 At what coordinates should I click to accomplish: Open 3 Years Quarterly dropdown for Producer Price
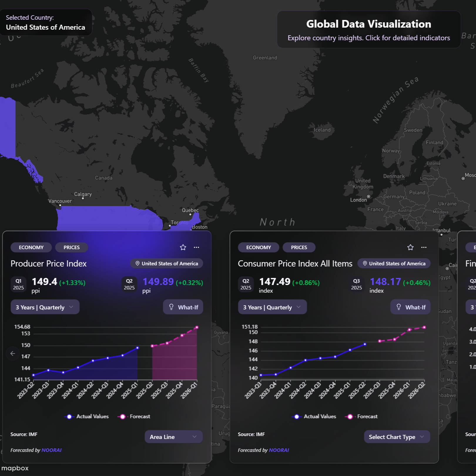(45, 307)
